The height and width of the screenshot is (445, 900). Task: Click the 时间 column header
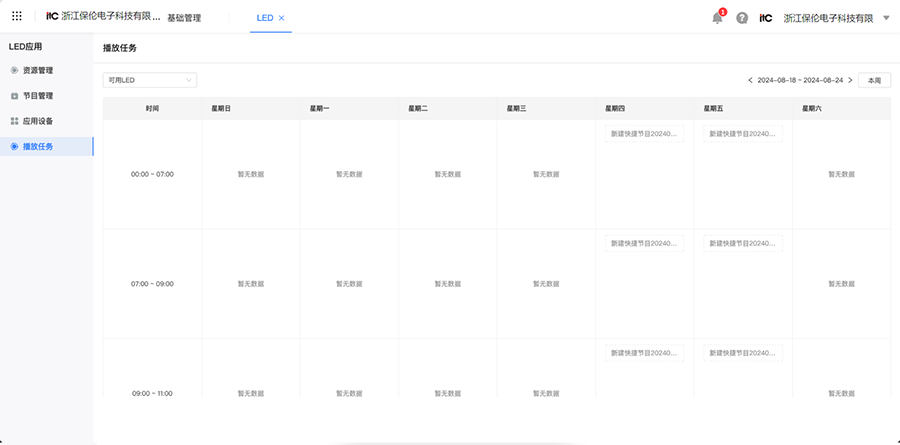[x=152, y=108]
